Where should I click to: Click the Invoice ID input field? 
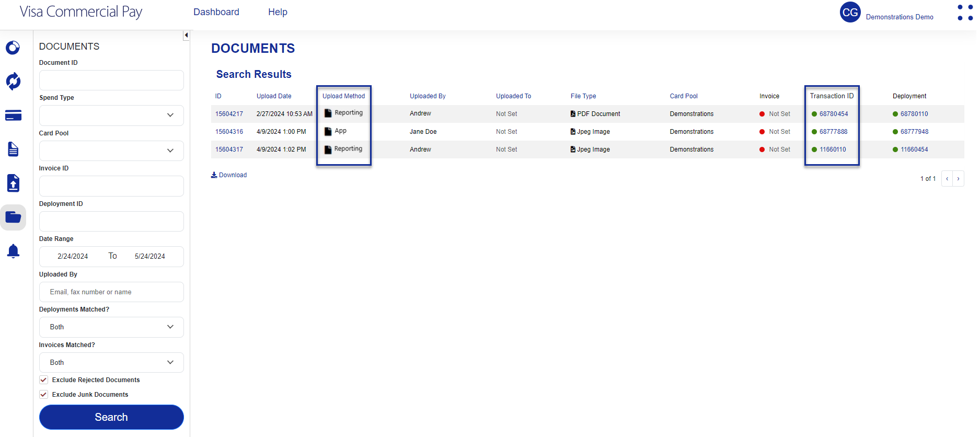(x=111, y=186)
